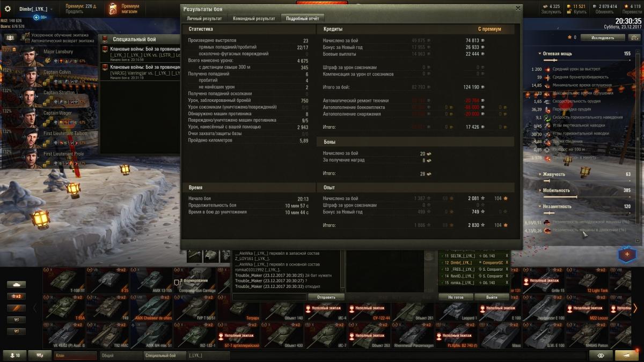Screen dimensions: 644x362
Task: Click the scroll-down arrow in vehicle parameters panel
Action: [638, 241]
